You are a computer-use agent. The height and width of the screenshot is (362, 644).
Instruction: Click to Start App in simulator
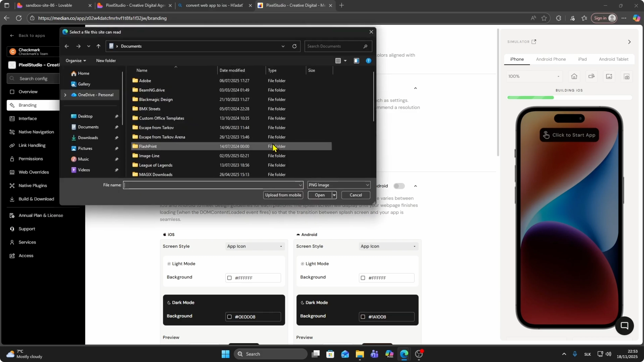(x=569, y=135)
